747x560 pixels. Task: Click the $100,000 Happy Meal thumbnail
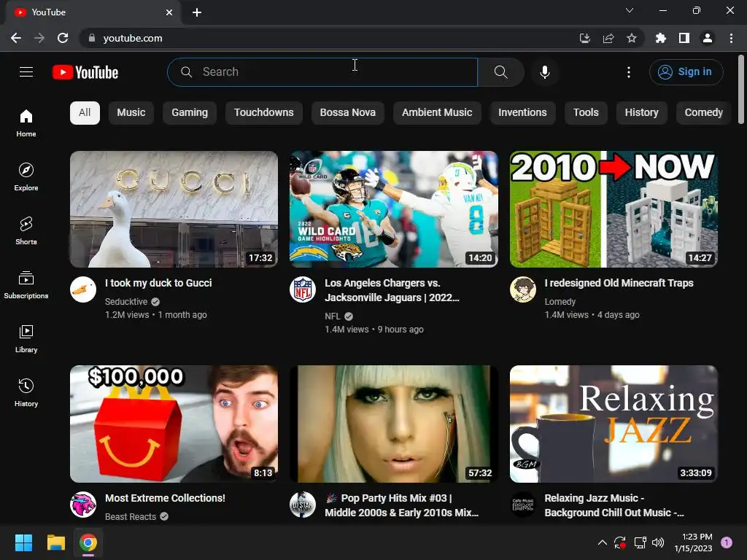(174, 424)
